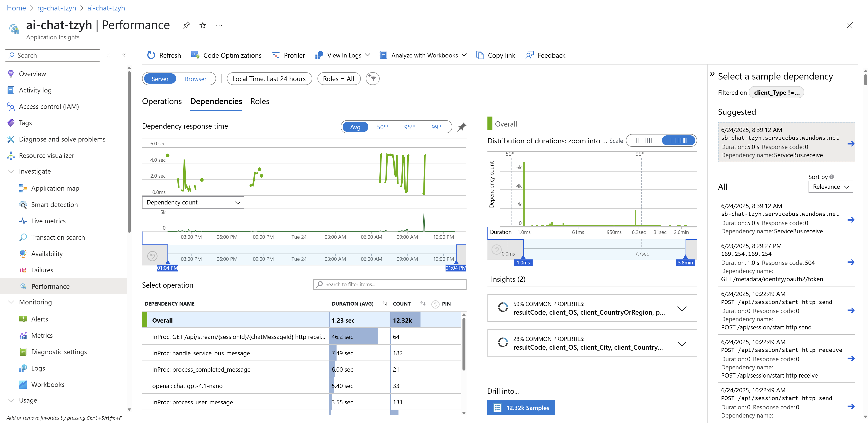Click the Search to filter items field
868x423 pixels.
pos(390,284)
